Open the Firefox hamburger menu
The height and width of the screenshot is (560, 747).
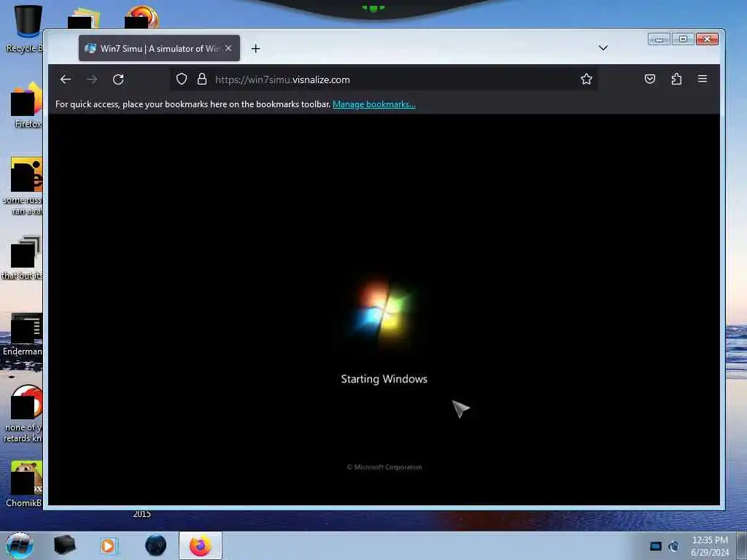[703, 79]
